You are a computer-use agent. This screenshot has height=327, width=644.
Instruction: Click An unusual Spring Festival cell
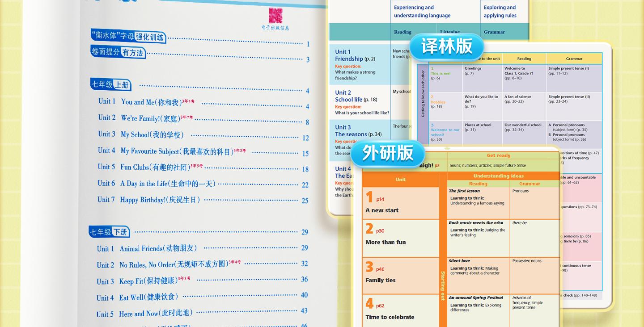(478, 310)
